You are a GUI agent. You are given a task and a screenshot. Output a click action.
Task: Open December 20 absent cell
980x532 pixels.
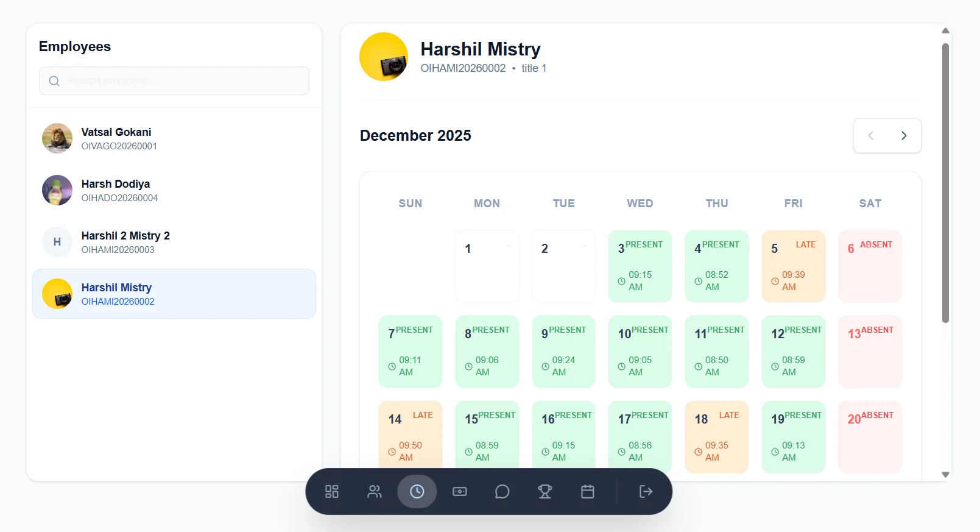click(870, 436)
